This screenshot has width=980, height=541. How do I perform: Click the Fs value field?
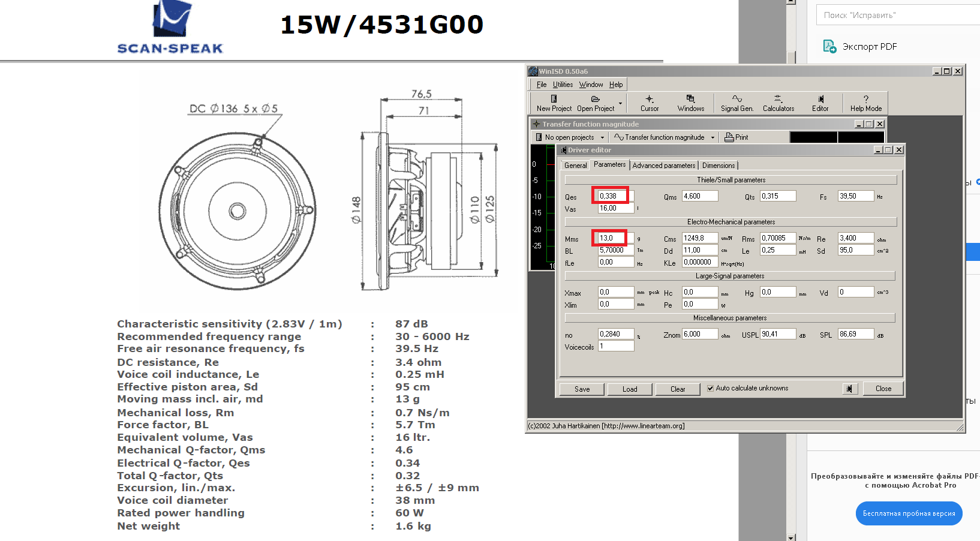tap(856, 196)
